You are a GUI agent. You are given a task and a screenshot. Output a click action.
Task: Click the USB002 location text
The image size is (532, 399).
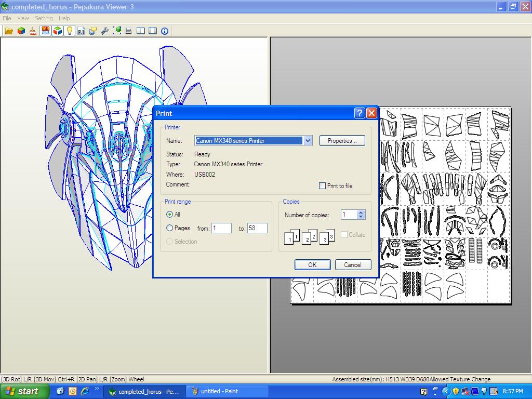[205, 175]
